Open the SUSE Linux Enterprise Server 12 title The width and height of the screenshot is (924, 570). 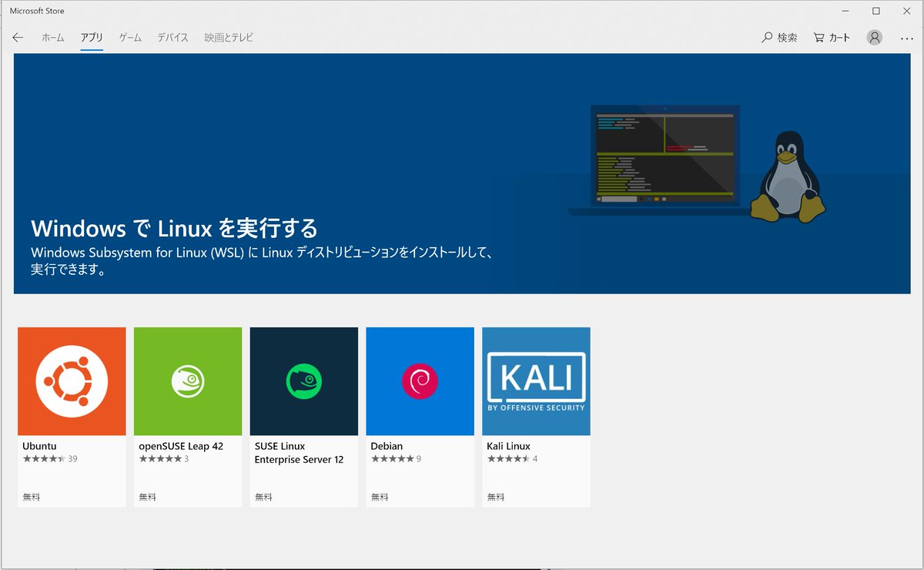tap(300, 453)
